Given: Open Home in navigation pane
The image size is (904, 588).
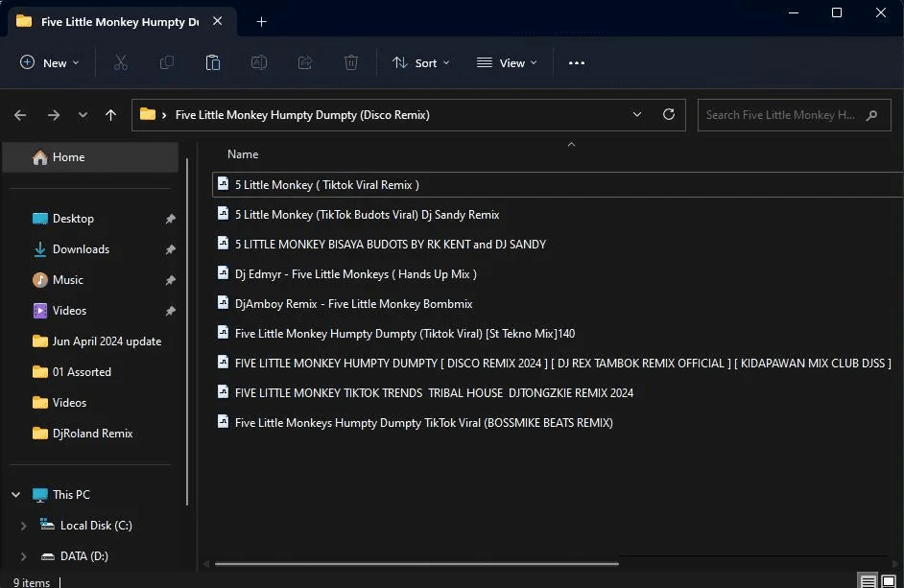Looking at the screenshot, I should pos(90,157).
